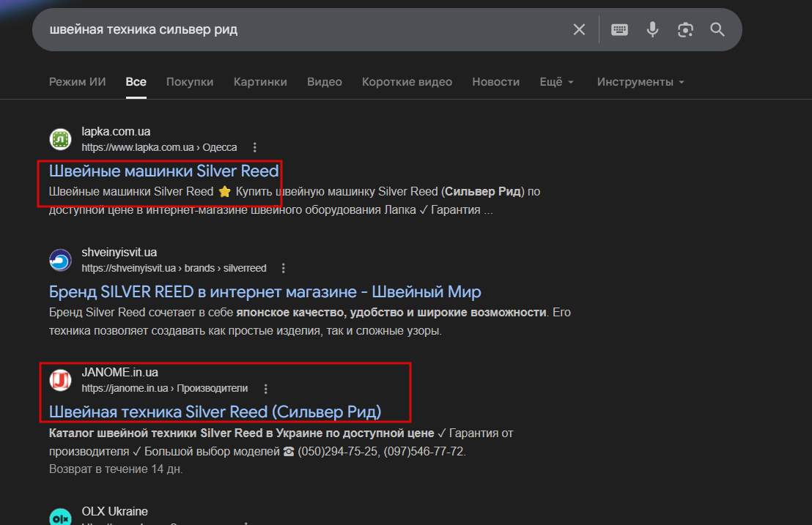This screenshot has width=812, height=525.
Task: Open Бренд SILVER REED в интернет магазине link
Action: tap(265, 291)
